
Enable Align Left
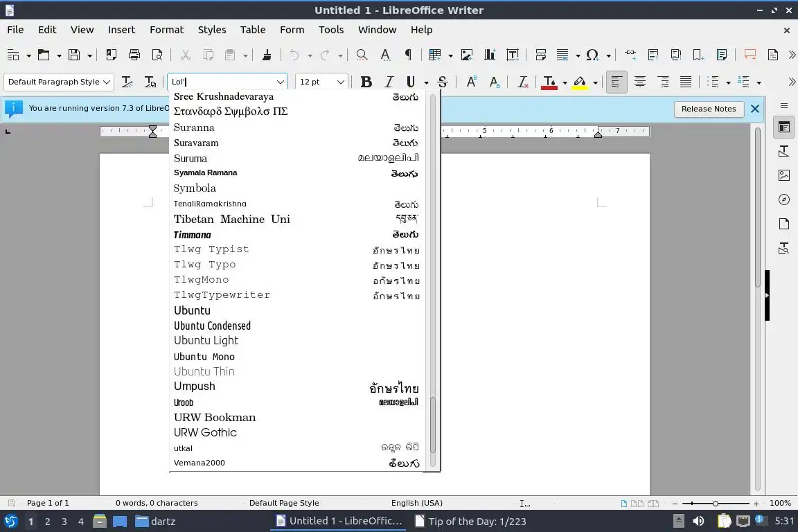617,82
